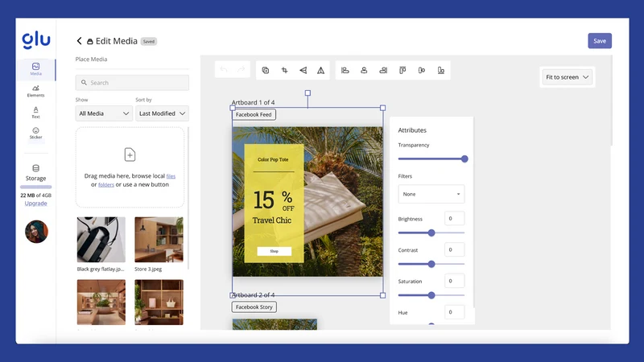Click the undo arrow
The width and height of the screenshot is (644, 362).
tap(224, 69)
